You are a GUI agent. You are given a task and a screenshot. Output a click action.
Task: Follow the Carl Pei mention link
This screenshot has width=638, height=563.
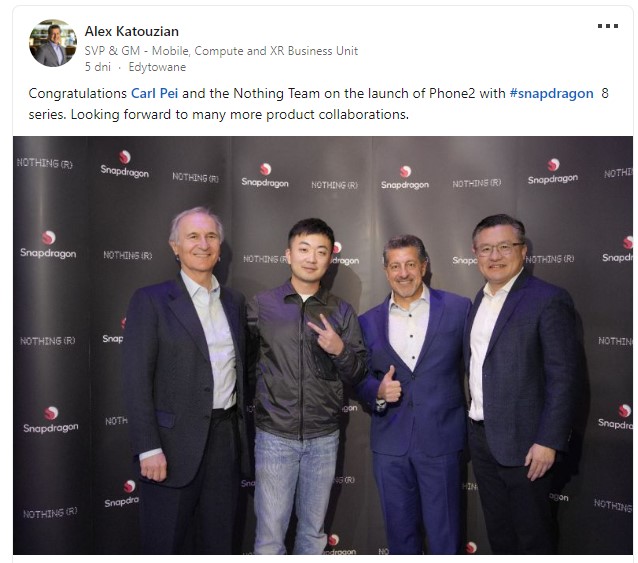[154, 94]
